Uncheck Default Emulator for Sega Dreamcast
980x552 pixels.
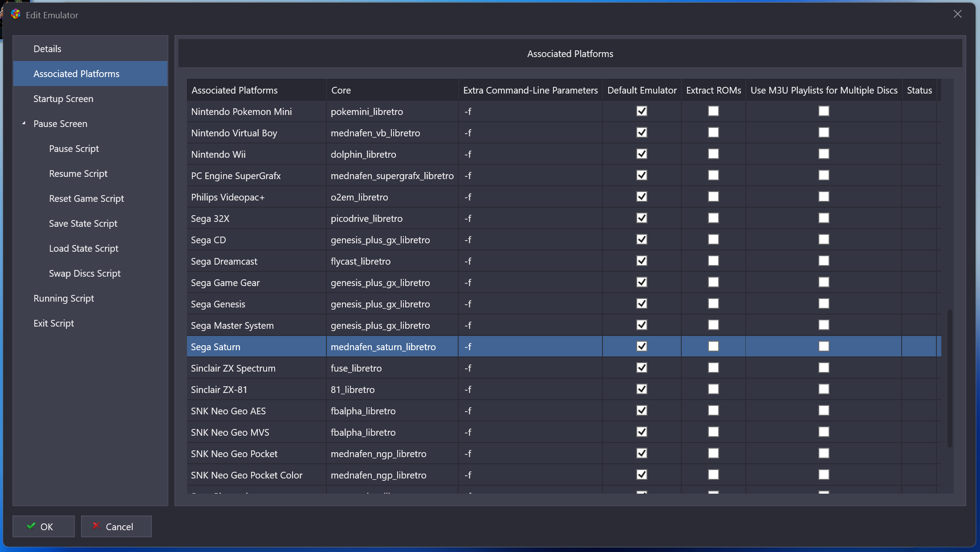[642, 261]
